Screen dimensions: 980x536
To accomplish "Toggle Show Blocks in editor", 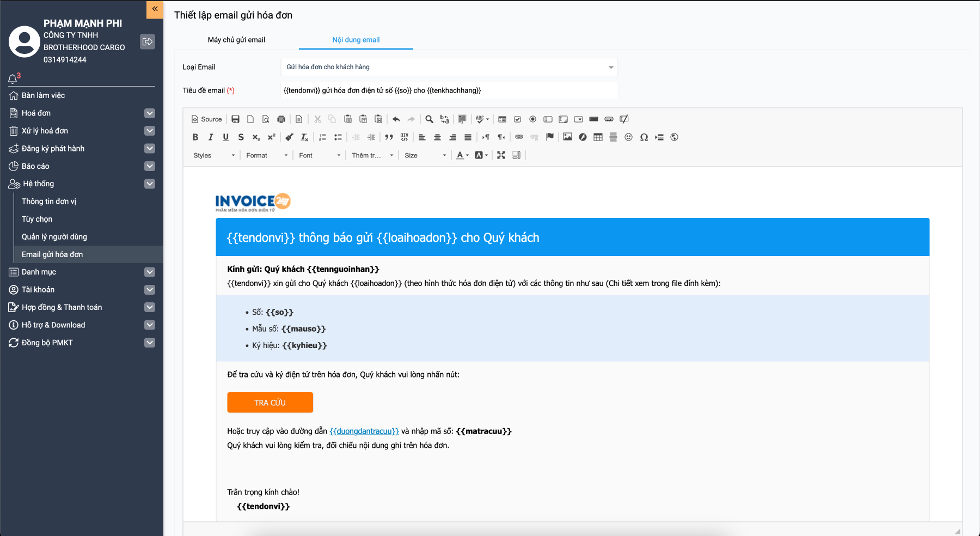I will 517,155.
